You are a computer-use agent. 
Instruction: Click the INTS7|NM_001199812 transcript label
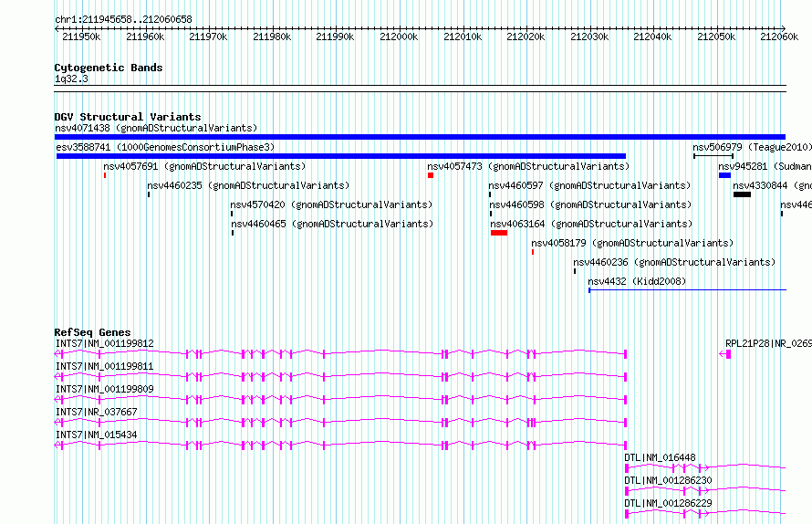105,343
